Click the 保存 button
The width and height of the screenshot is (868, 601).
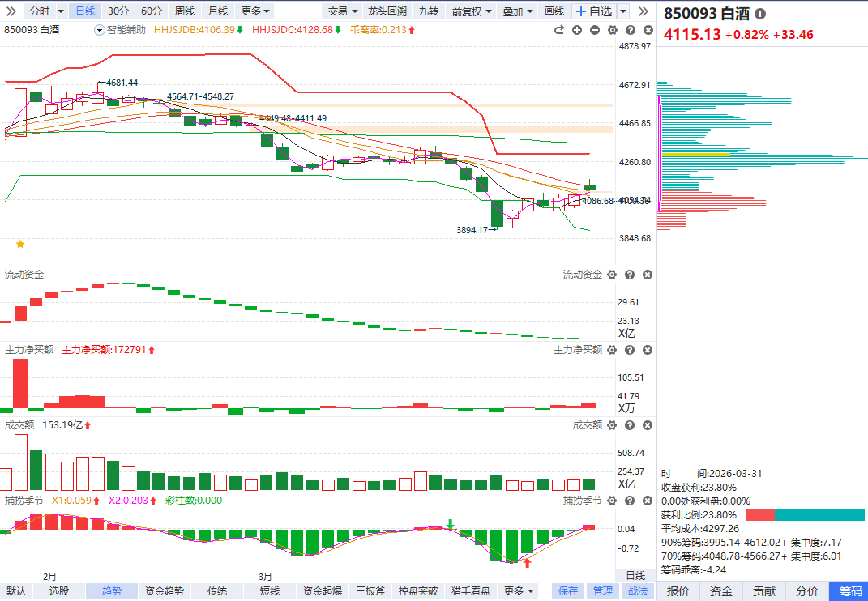tap(568, 591)
